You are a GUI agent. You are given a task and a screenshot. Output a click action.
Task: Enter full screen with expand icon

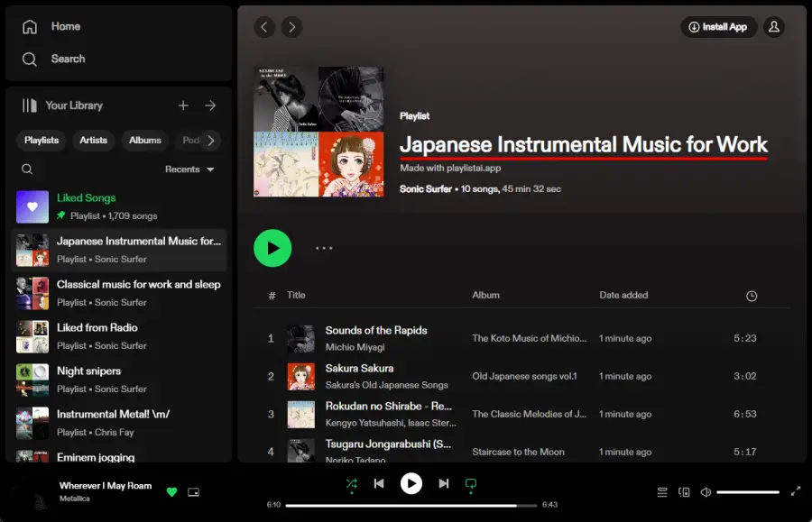tap(795, 491)
